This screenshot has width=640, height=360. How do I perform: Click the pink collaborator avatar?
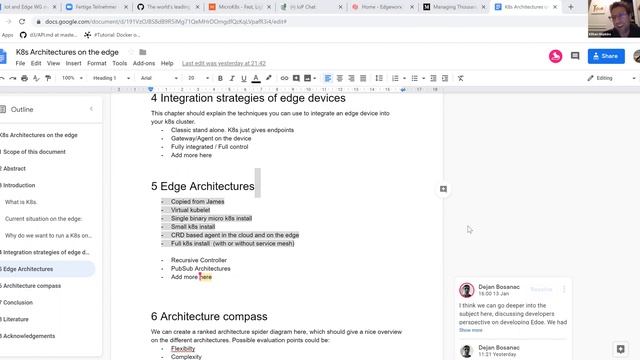555,56
